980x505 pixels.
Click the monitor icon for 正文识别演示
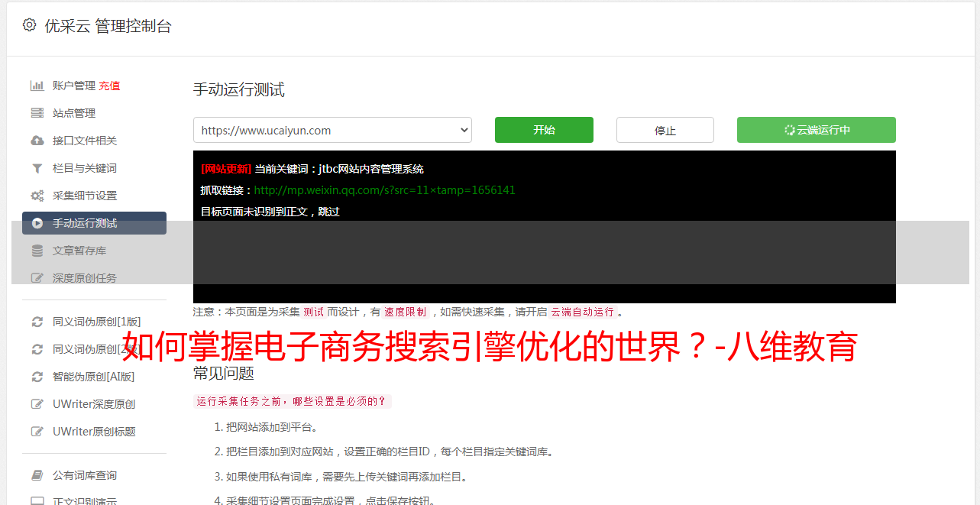37,501
